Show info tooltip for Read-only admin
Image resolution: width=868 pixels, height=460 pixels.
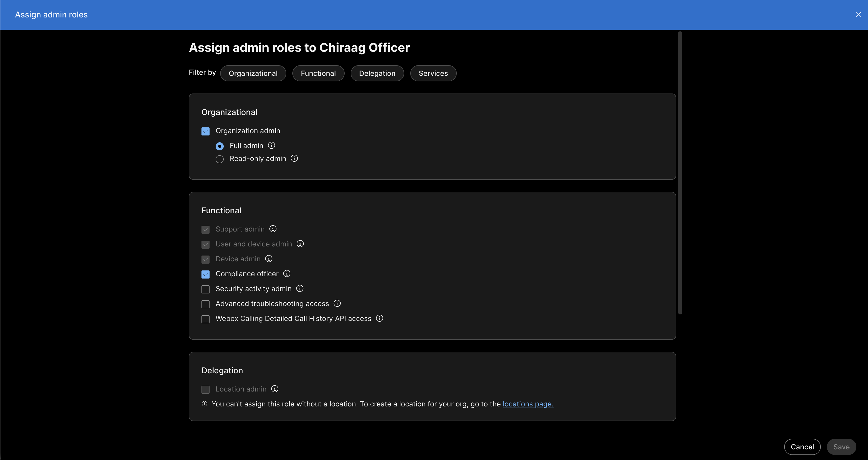pyautogui.click(x=294, y=158)
